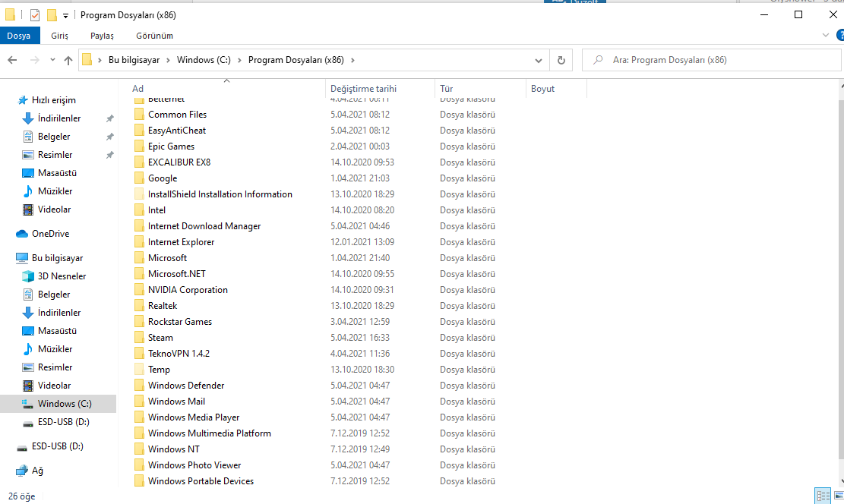Open Masaüstü under Hızlı erişim
This screenshot has width=844, height=504.
[56, 173]
